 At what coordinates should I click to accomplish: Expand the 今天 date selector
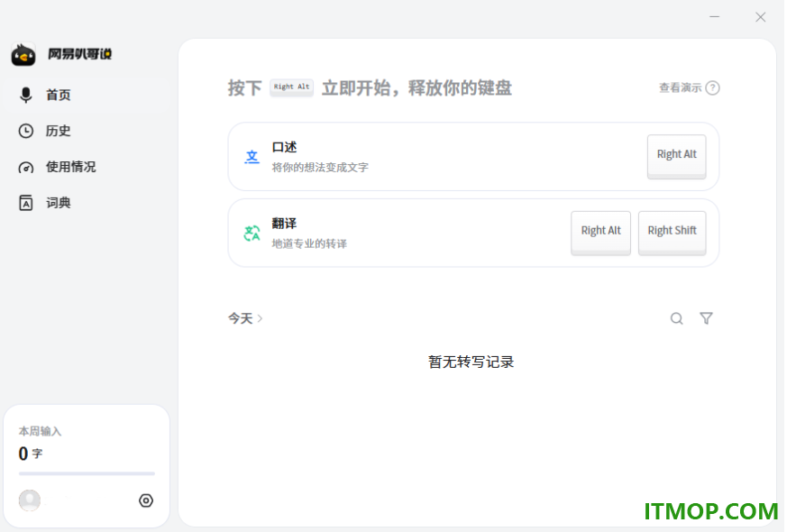[245, 318]
